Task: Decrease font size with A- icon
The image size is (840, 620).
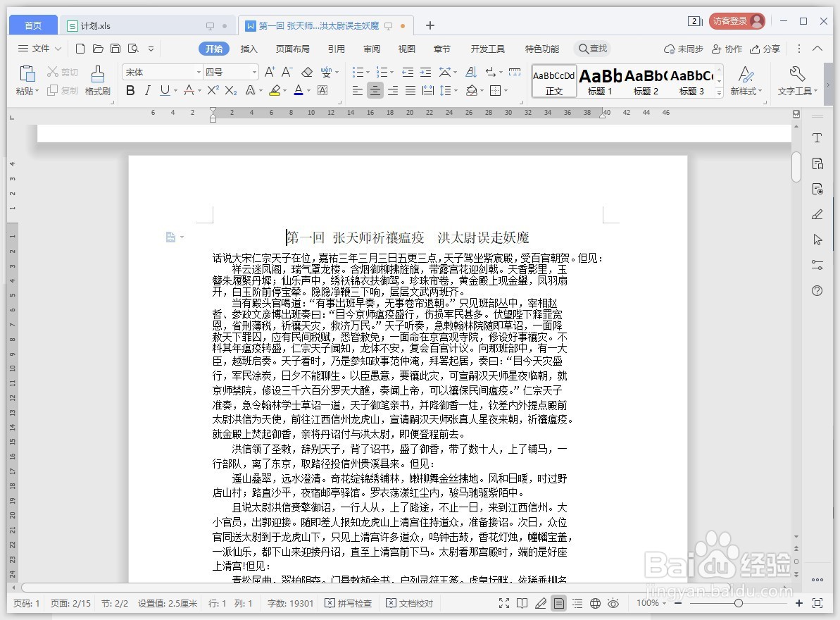Action: [x=287, y=72]
